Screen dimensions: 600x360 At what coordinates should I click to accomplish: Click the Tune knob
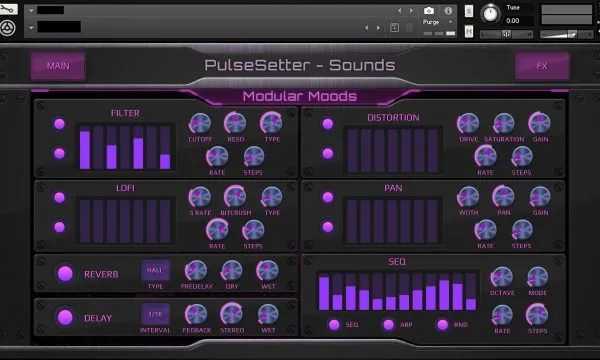490,14
